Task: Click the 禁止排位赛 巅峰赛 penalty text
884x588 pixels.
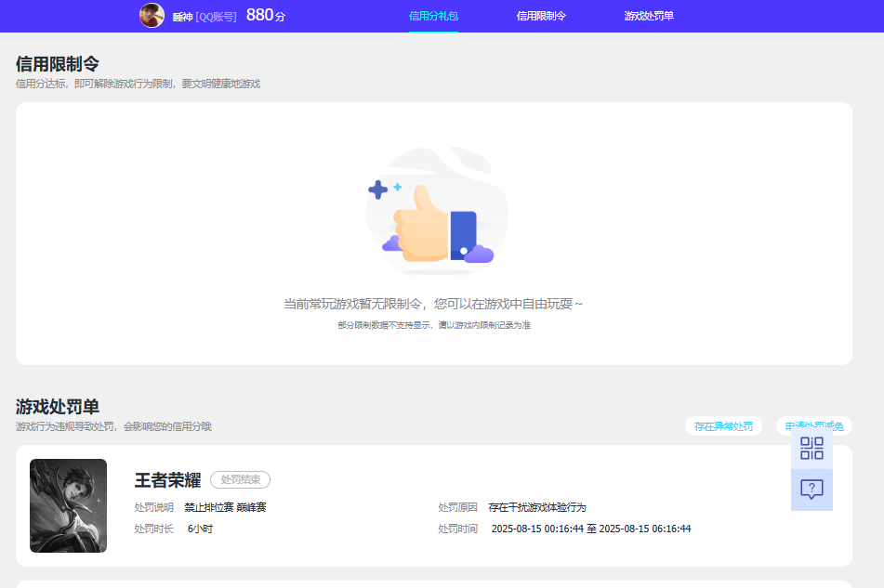Action: pos(225,507)
